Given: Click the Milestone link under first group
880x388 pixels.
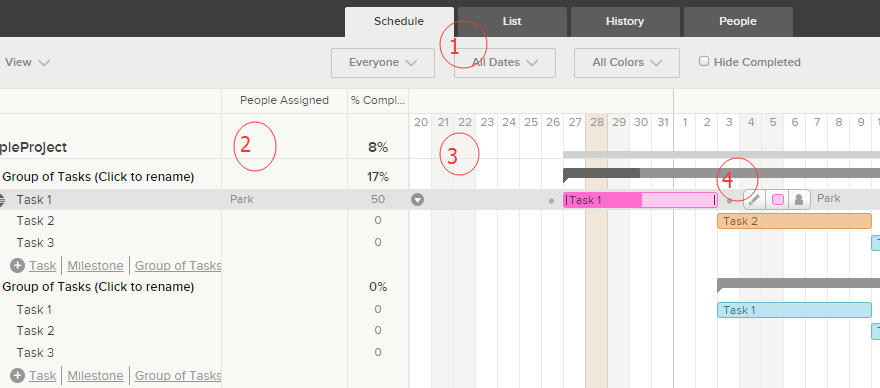Looking at the screenshot, I should (95, 266).
